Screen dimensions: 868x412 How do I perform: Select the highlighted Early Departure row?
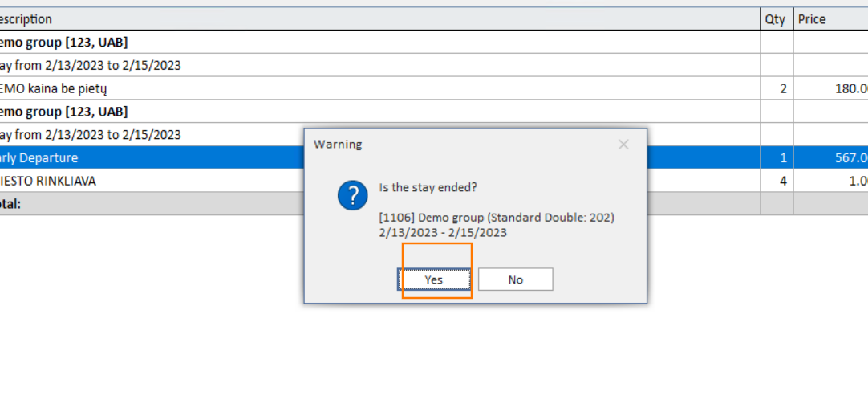click(434, 158)
